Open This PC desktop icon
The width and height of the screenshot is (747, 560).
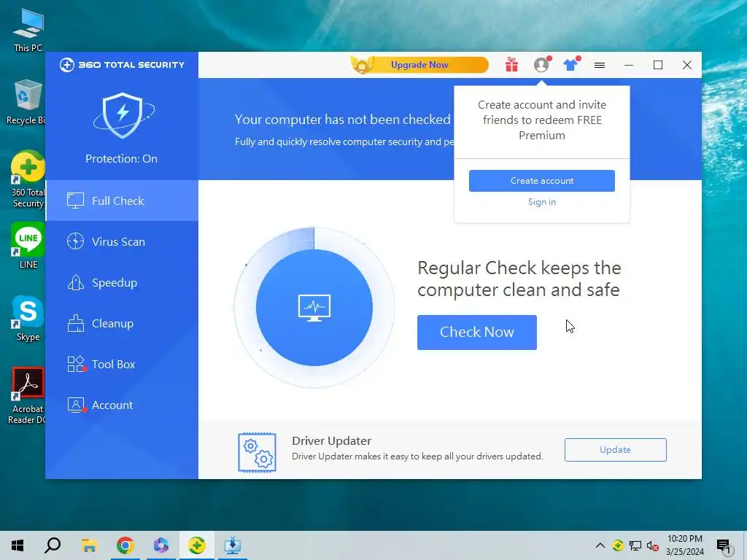(28, 29)
